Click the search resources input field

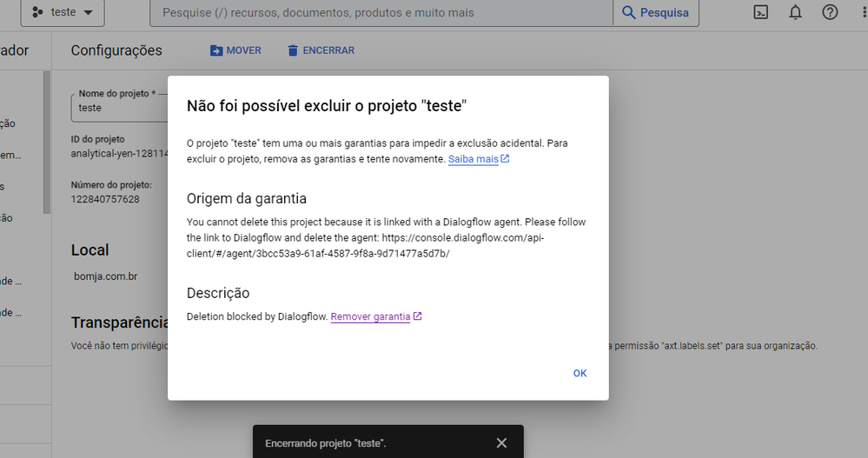click(x=381, y=12)
